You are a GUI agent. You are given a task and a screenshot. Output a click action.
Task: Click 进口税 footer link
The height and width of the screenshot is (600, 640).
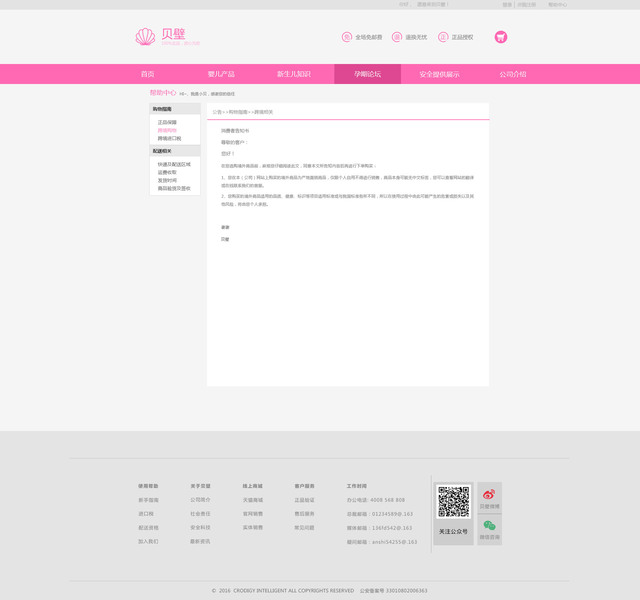[146, 514]
